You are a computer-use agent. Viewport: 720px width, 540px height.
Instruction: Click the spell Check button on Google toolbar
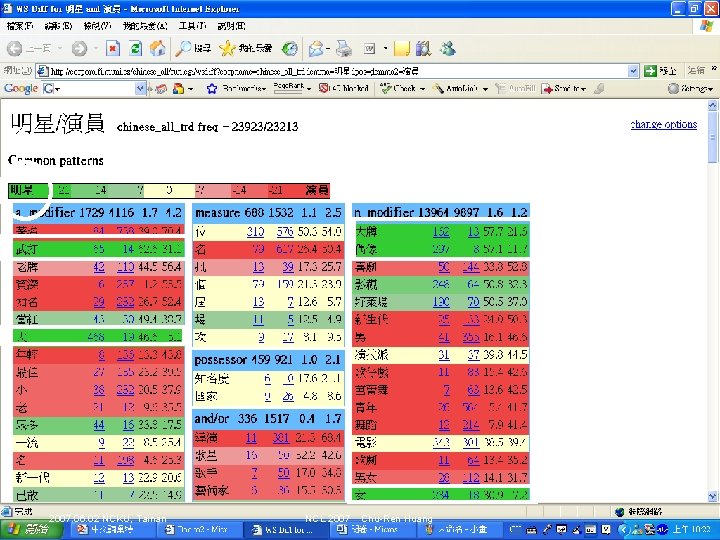398,88
